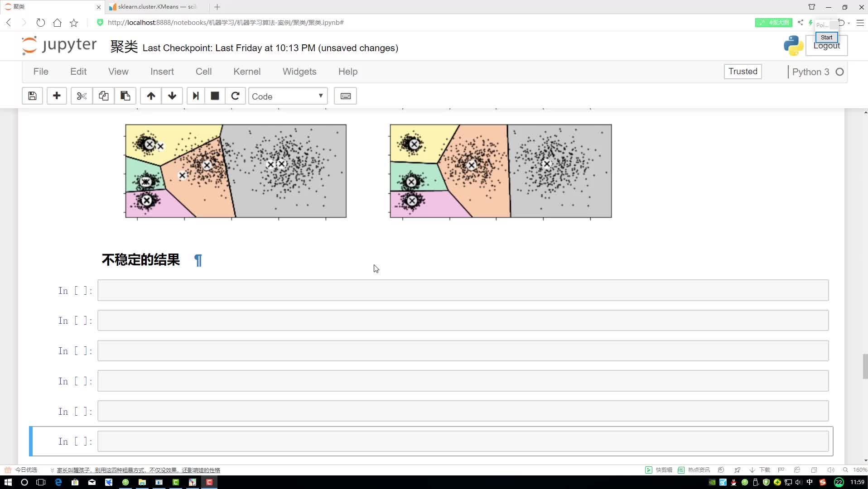Open the Kernel menu
The image size is (868, 489).
point(247,72)
